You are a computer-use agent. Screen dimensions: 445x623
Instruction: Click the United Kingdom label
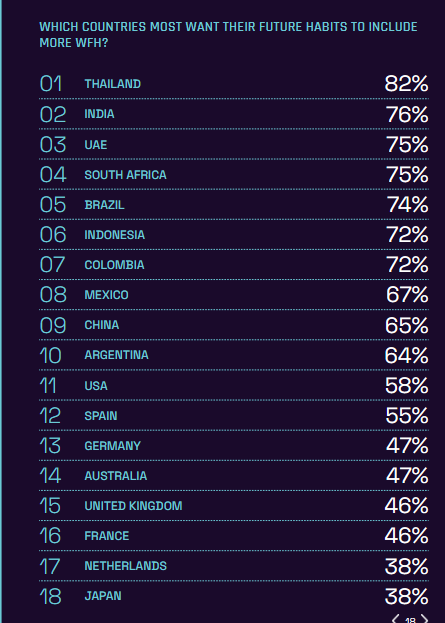tap(133, 506)
